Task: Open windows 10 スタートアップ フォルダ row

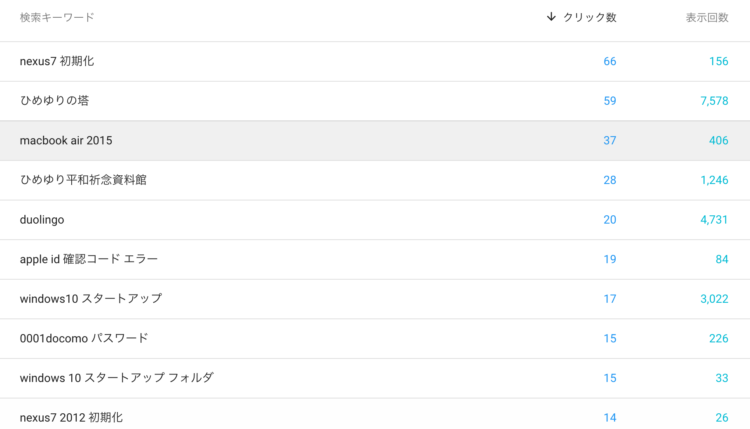Action: [x=375, y=378]
